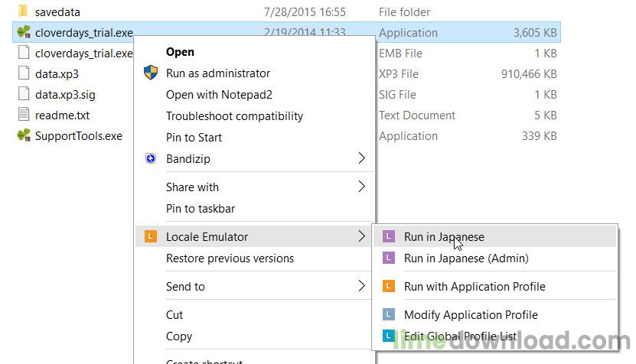Click Pin to taskbar entry
Image resolution: width=636 pixels, height=364 pixels.
[x=200, y=209]
